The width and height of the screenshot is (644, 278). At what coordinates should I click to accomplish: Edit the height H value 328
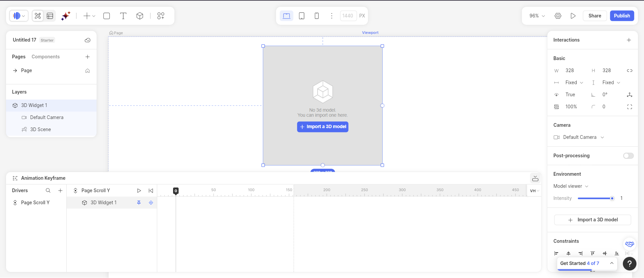pyautogui.click(x=607, y=70)
